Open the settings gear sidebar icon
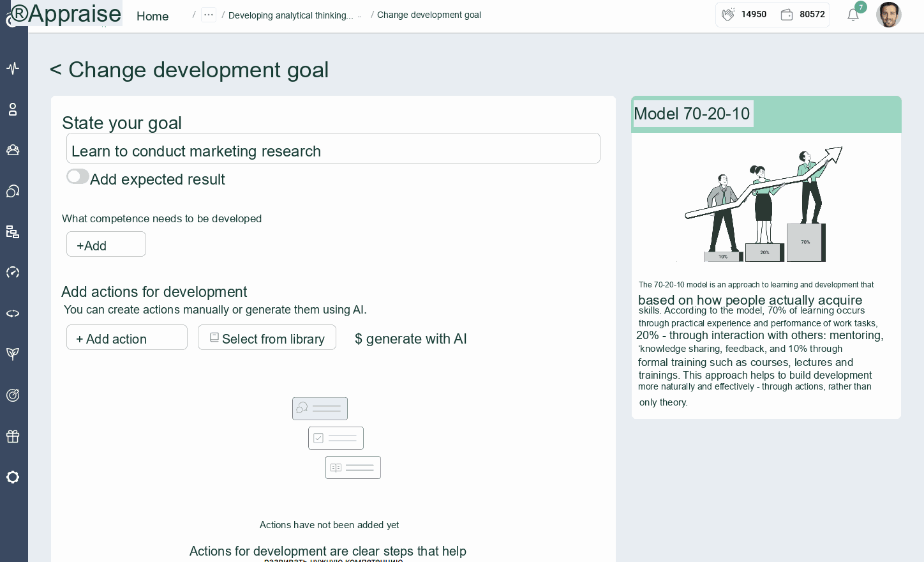Screen dimensions: 924x562 pos(13,477)
